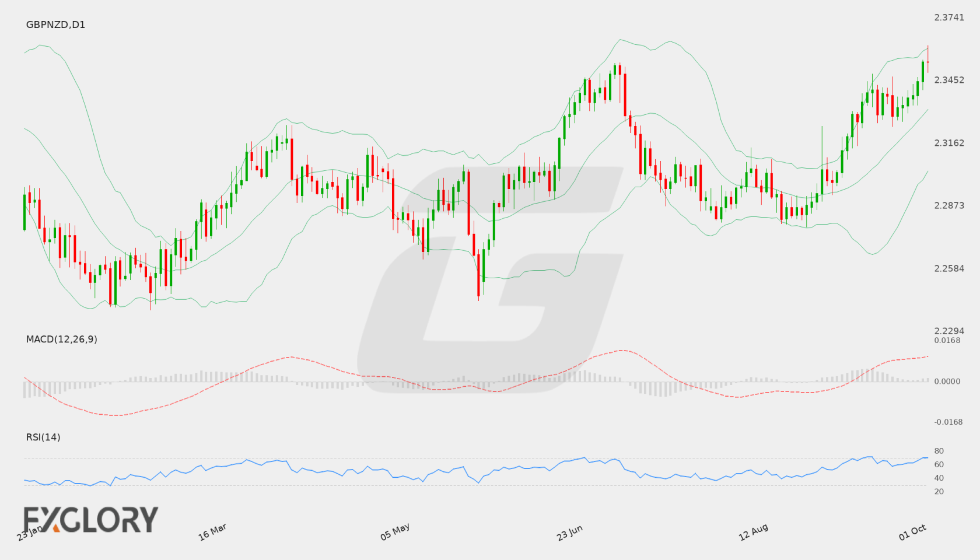Click the 23 Jun date label
Screen dimensions: 980x560
coord(569,533)
